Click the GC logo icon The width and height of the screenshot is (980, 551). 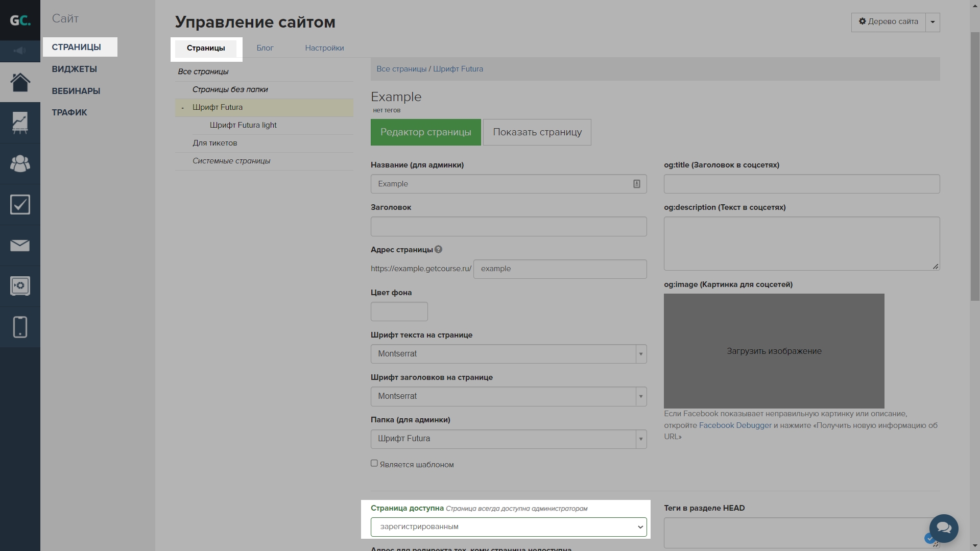[20, 20]
